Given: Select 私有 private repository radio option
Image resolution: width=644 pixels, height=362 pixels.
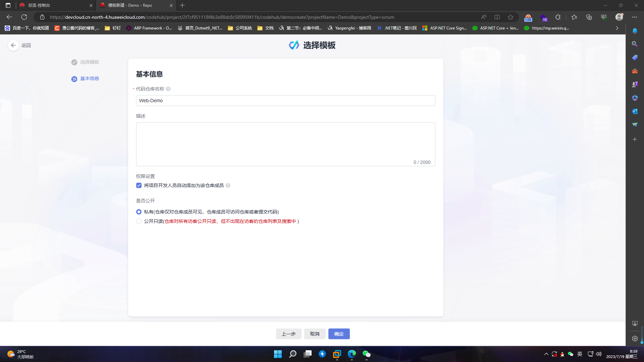Looking at the screenshot, I should [139, 212].
